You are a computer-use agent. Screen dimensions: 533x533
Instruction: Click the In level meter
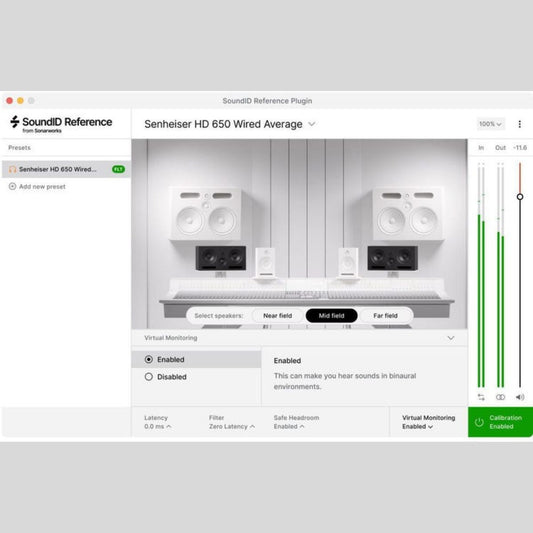pos(481,275)
